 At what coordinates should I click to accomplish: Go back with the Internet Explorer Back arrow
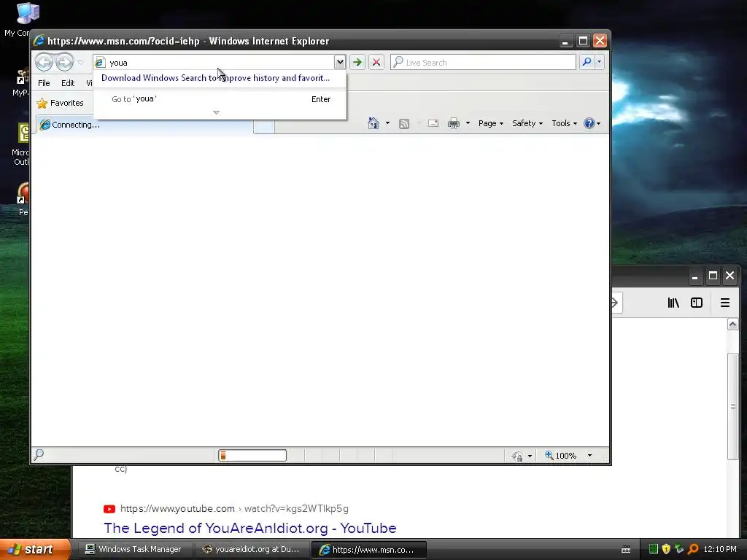pyautogui.click(x=44, y=62)
